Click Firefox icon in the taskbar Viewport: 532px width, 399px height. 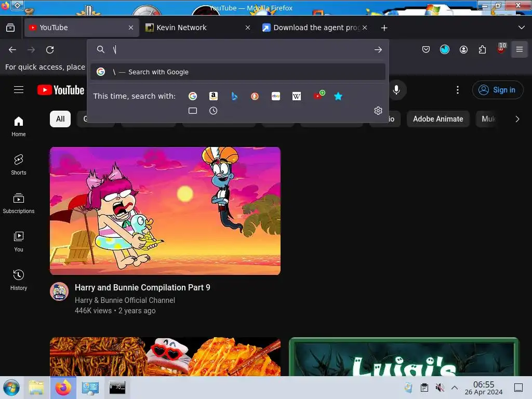[x=63, y=388]
